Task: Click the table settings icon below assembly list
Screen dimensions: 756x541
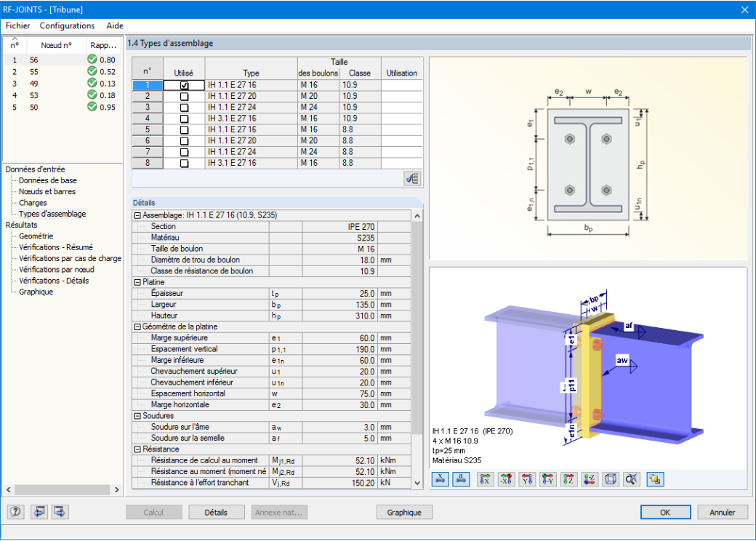Action: tap(412, 178)
